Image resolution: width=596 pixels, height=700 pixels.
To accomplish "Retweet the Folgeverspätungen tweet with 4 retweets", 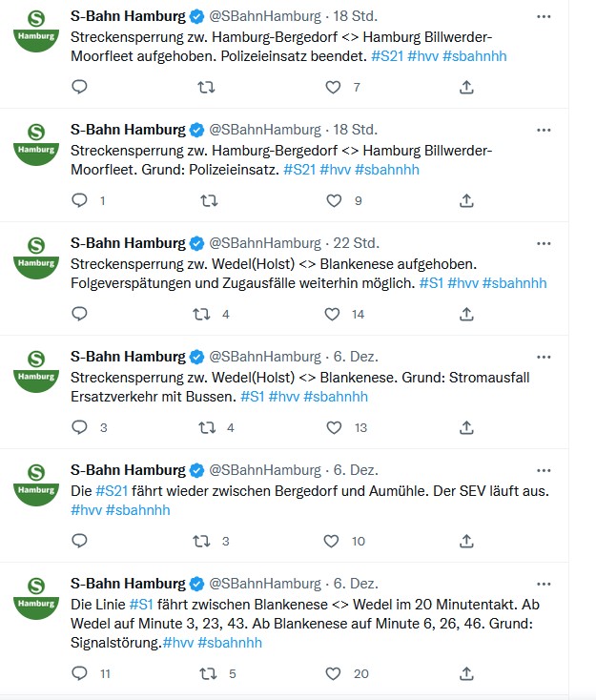I will 202,314.
